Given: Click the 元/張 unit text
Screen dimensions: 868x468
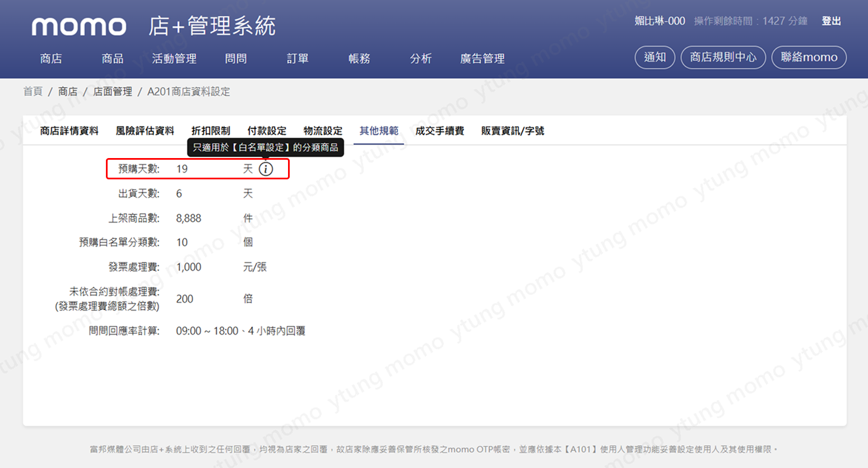Looking at the screenshot, I should [255, 267].
